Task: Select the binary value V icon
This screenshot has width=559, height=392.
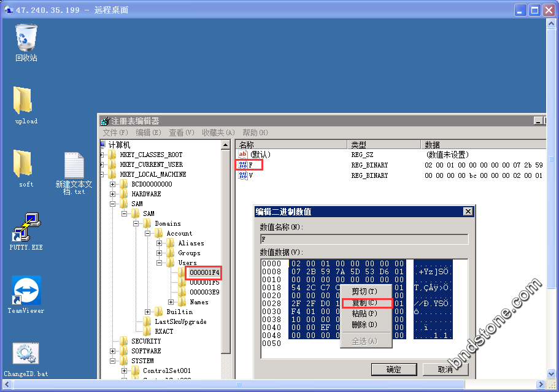Action: click(x=242, y=175)
